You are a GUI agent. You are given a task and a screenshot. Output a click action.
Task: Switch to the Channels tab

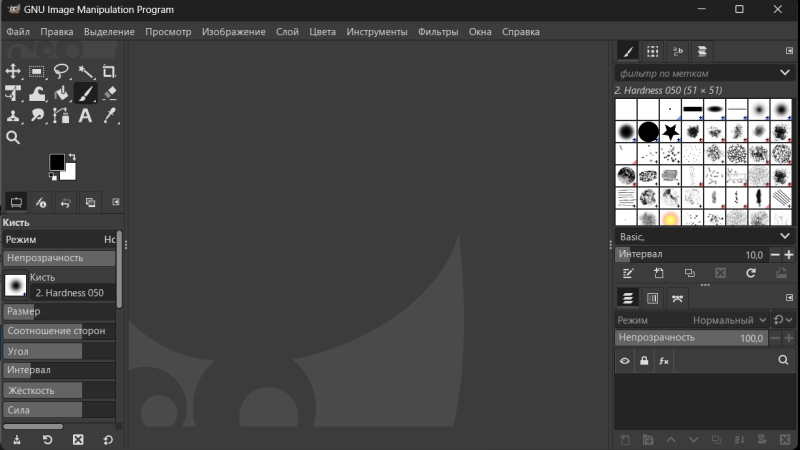click(x=653, y=298)
